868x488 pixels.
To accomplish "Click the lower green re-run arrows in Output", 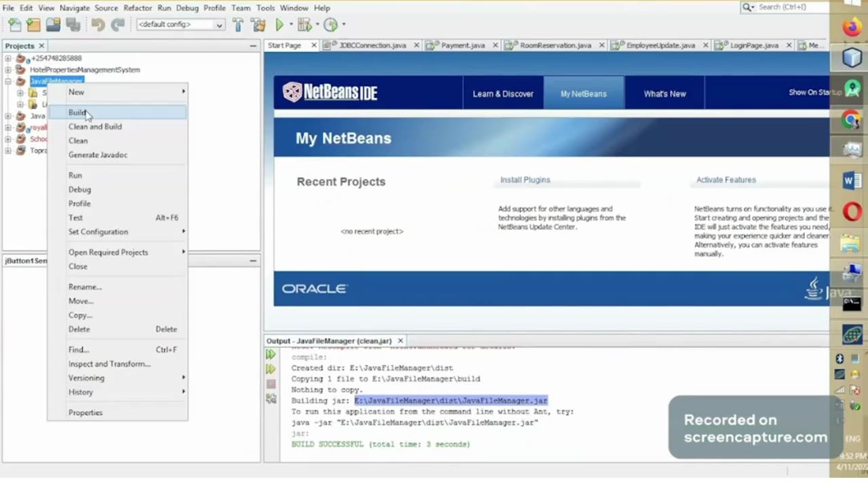I will click(271, 369).
